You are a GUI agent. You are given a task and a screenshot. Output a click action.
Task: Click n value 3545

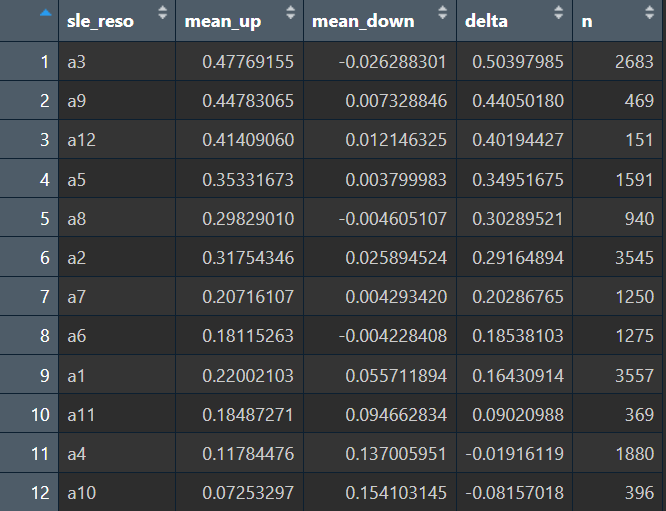click(x=634, y=258)
